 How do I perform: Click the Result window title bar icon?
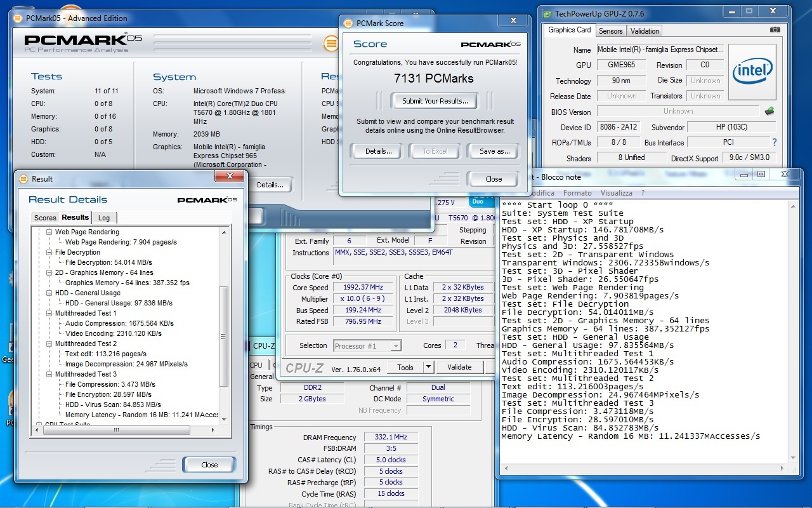[x=23, y=179]
